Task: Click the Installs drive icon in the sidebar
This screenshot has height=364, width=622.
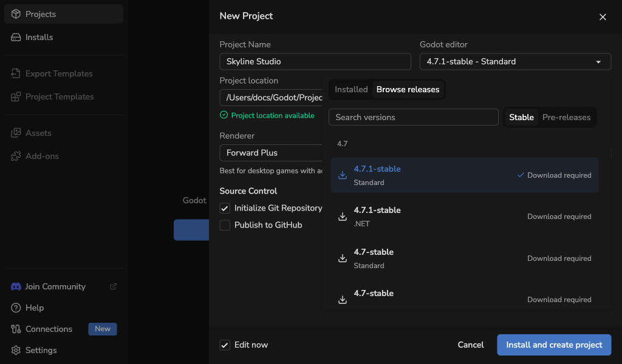Action: [16, 37]
